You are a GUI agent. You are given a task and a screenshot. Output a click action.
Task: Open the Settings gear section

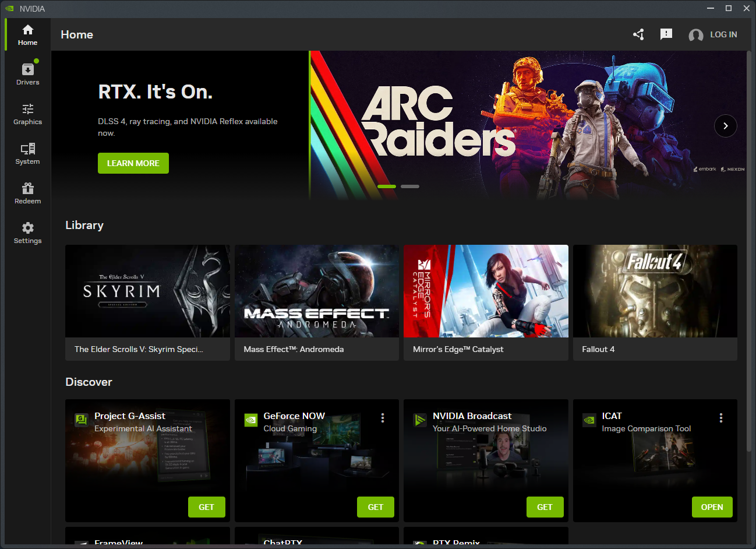(27, 233)
